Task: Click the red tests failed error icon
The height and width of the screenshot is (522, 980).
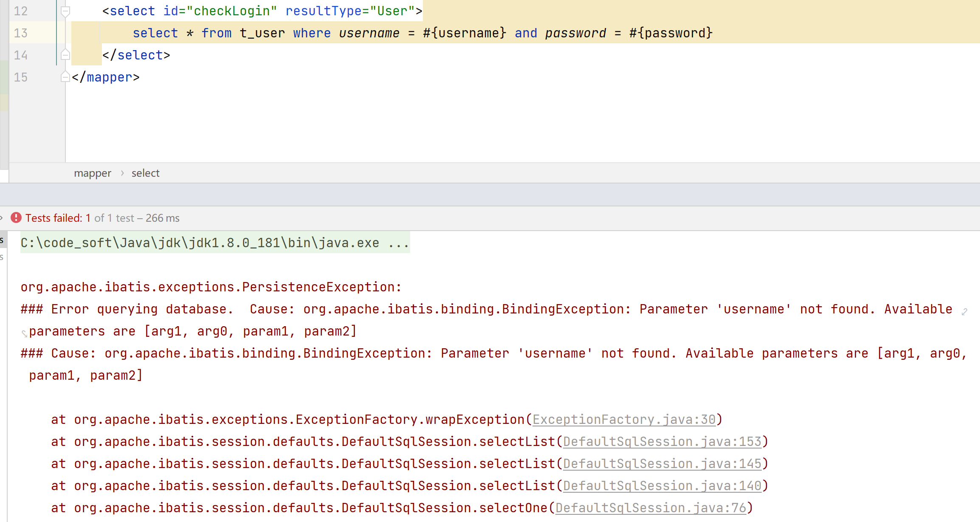Action: pos(16,218)
